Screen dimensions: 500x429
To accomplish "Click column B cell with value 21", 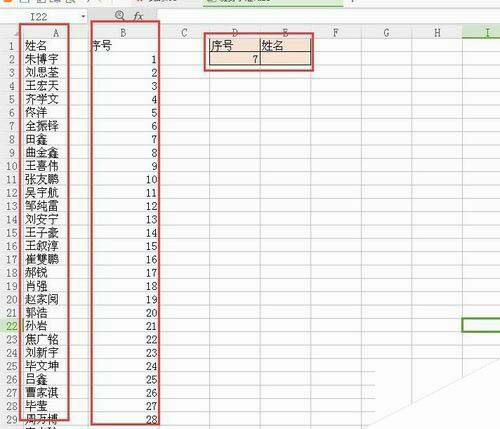I will [124, 326].
